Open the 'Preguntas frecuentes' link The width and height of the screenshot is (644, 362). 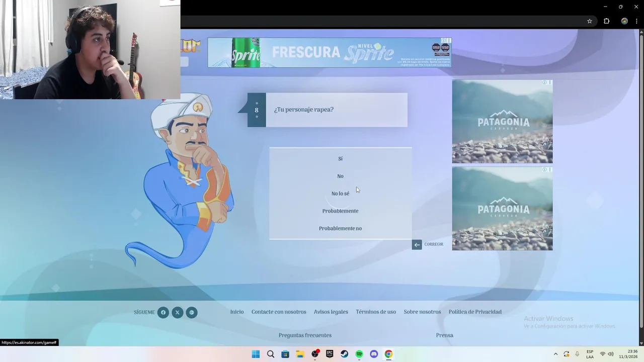tap(305, 335)
